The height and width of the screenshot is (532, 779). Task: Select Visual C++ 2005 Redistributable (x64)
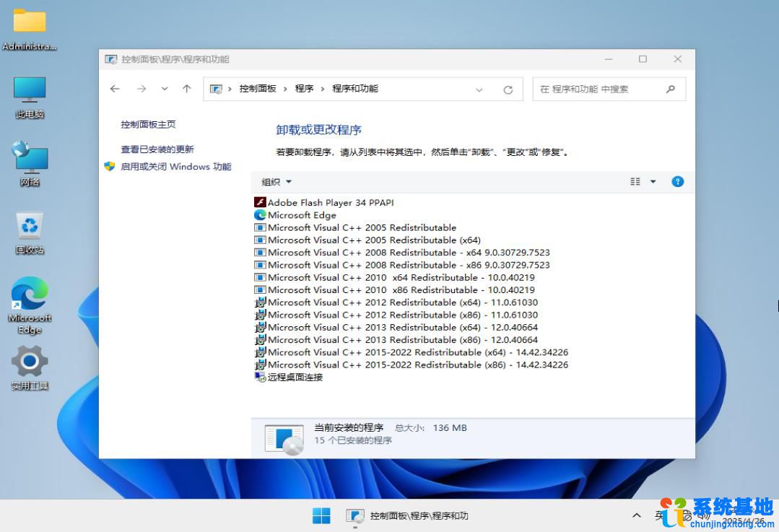pyautogui.click(x=375, y=240)
